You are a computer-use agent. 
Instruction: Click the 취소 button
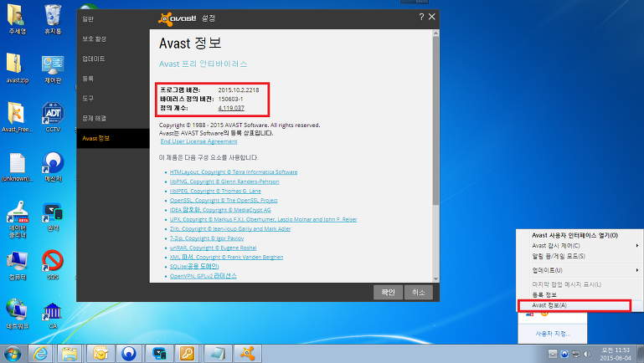point(418,292)
